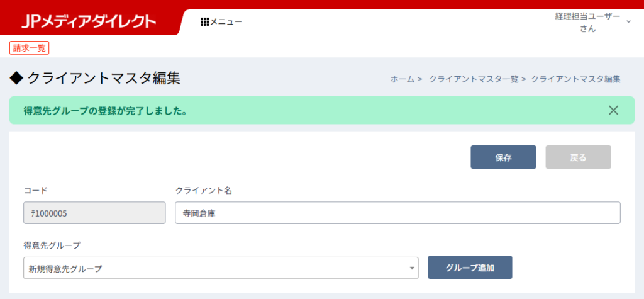Click the クライアントマスタ編集 breadcrumb item
644x299 pixels.
coord(575,79)
